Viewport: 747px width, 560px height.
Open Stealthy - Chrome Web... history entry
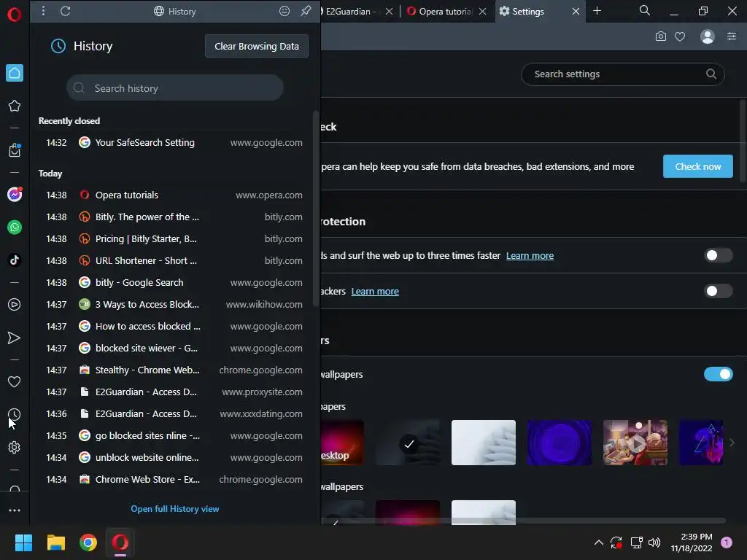(174, 370)
